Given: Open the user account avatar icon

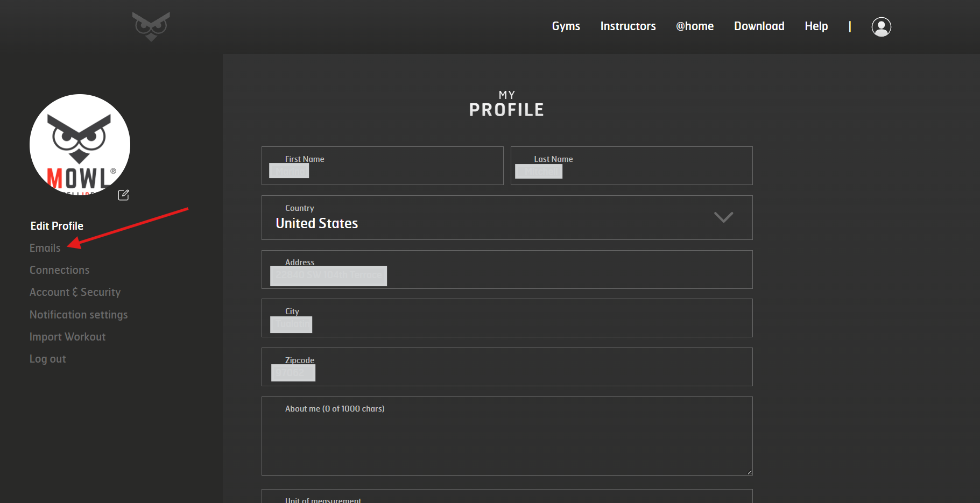Looking at the screenshot, I should [x=881, y=26].
